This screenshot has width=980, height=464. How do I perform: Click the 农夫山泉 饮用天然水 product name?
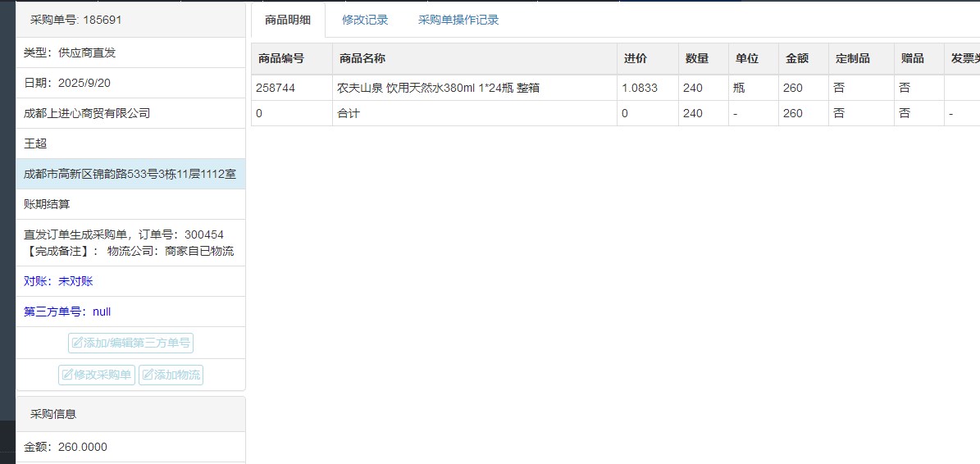[x=438, y=88]
